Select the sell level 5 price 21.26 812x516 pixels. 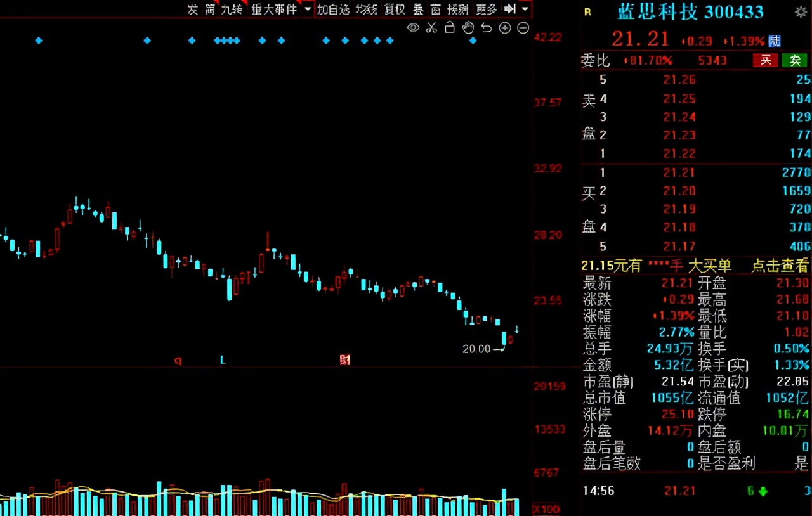coord(679,80)
